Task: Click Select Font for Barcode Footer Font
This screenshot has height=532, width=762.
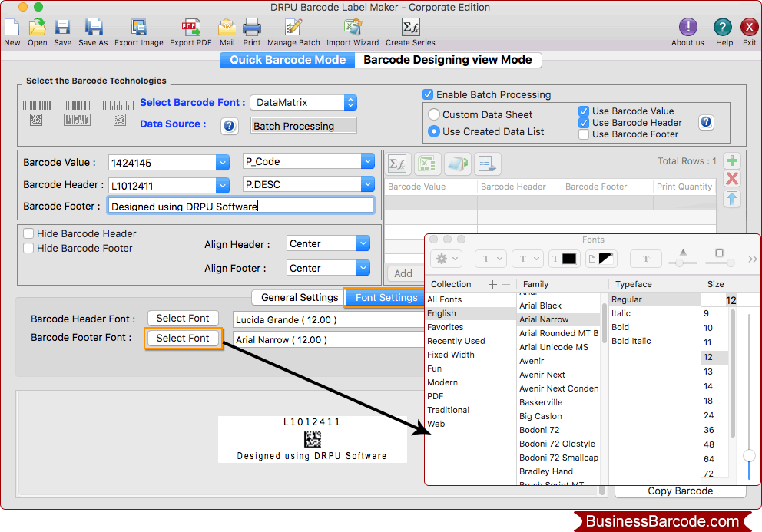Action: pos(183,338)
